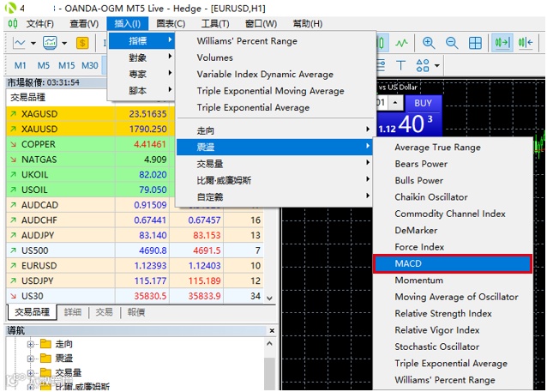Click the gold dollar sign icon
Image resolution: width=547 pixels, height=392 pixels.
[x=82, y=43]
